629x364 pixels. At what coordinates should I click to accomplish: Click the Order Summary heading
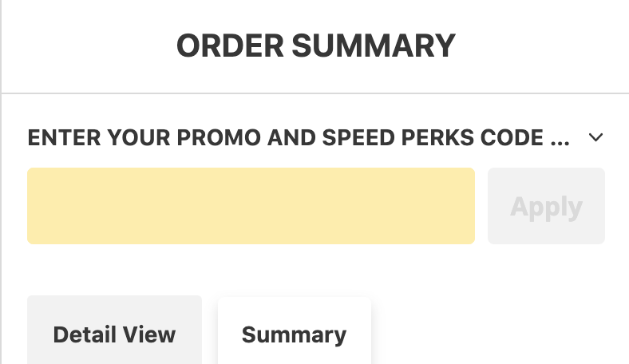(x=315, y=45)
